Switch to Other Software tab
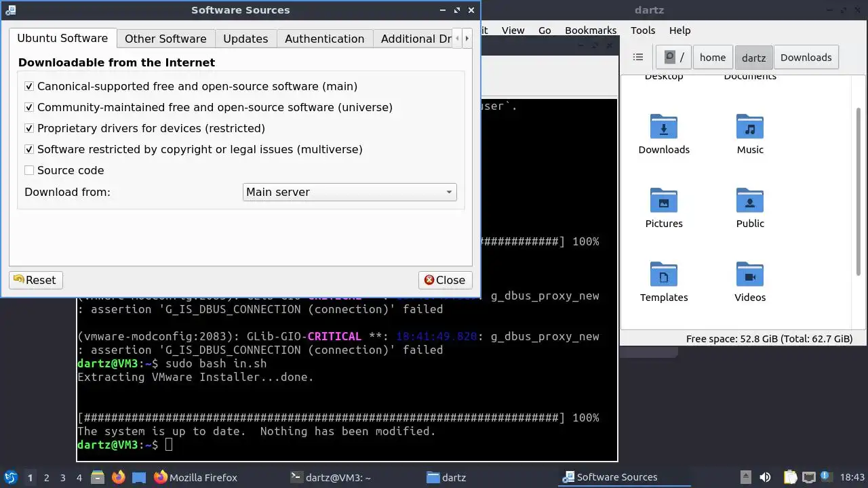 [x=165, y=39]
